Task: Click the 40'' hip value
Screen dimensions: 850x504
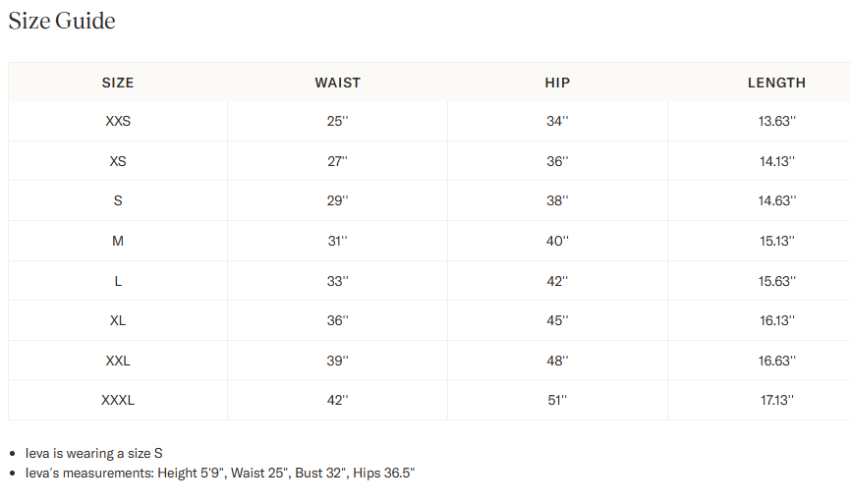Action: [x=557, y=241]
